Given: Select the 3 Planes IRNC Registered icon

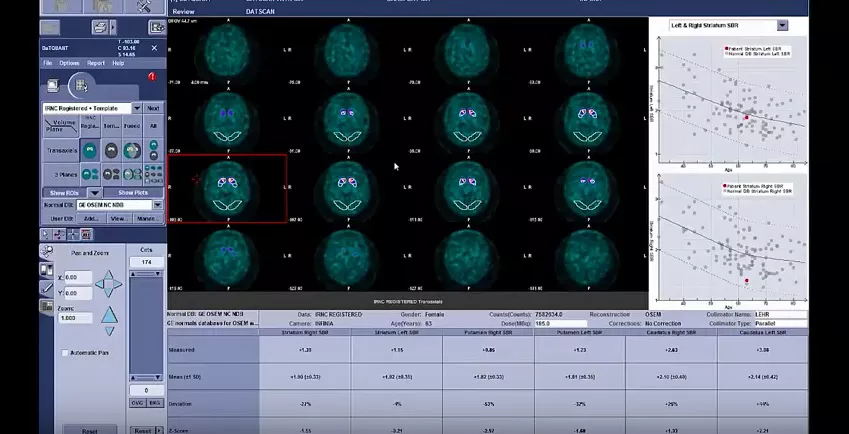Looking at the screenshot, I should (x=90, y=174).
